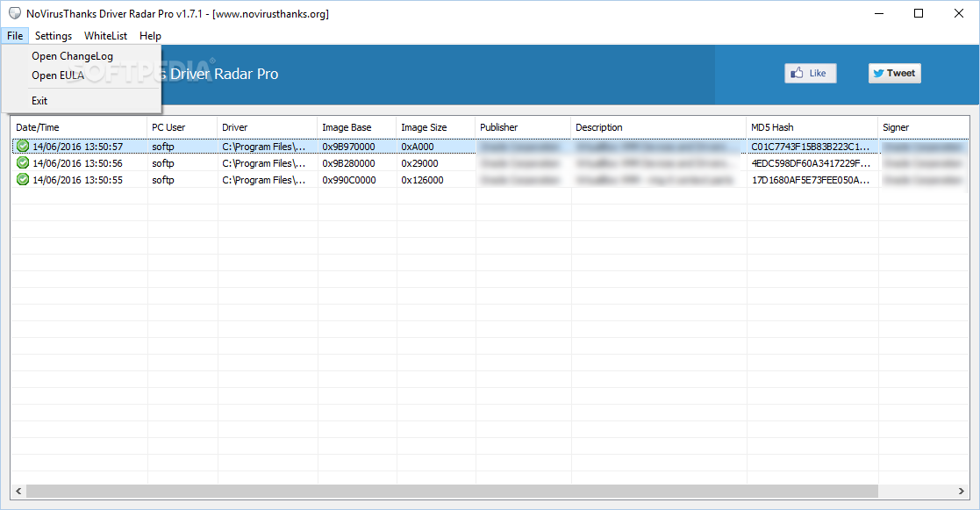Sort by Date/Time column header
Screen dimensions: 980x510
[79, 127]
